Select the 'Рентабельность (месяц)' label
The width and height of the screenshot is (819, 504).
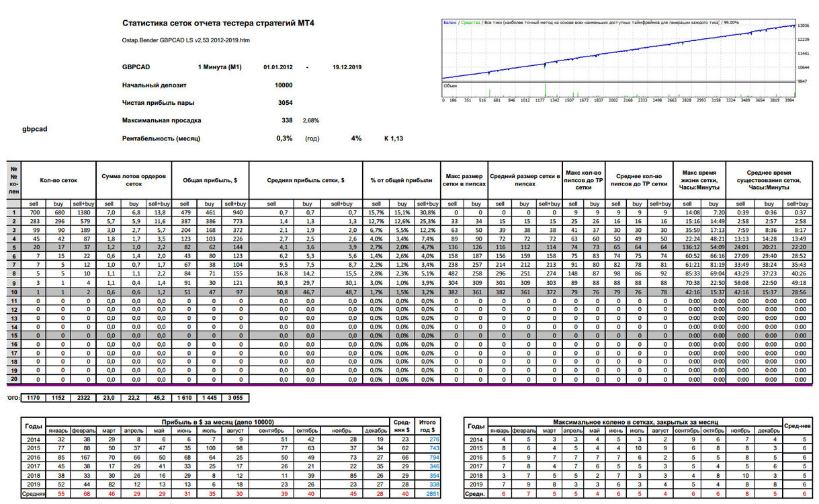click(x=161, y=138)
